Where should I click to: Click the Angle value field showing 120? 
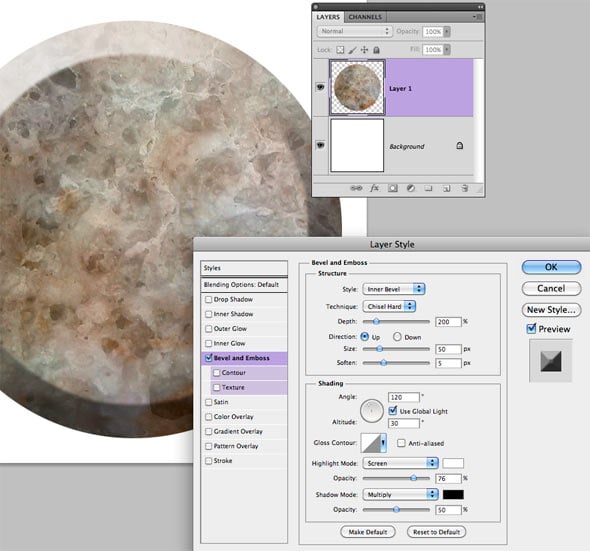pyautogui.click(x=403, y=397)
